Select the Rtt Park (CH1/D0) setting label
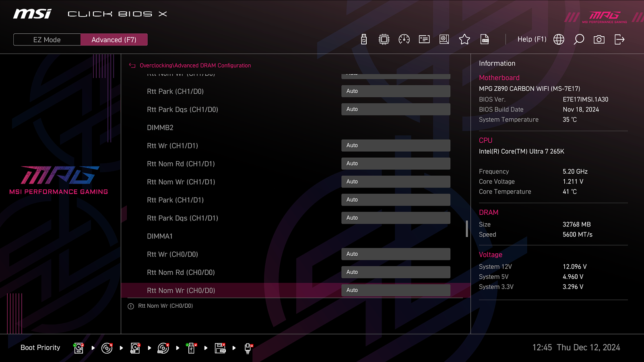 click(175, 91)
